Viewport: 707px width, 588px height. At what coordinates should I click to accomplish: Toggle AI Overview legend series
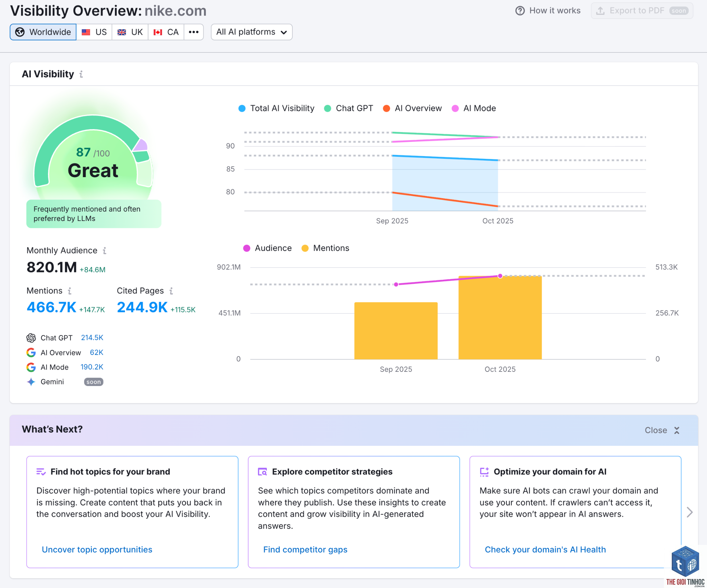click(413, 108)
